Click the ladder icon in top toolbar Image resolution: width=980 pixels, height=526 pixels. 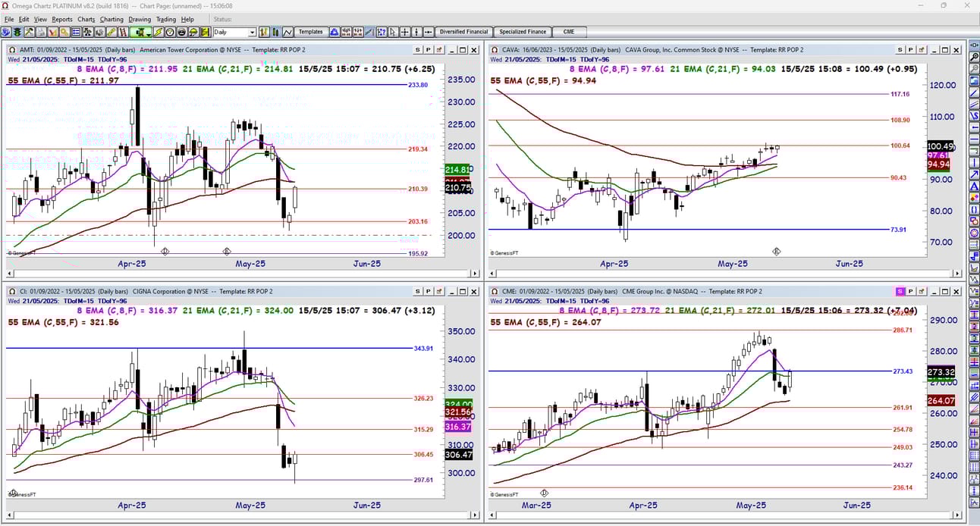pos(123,32)
